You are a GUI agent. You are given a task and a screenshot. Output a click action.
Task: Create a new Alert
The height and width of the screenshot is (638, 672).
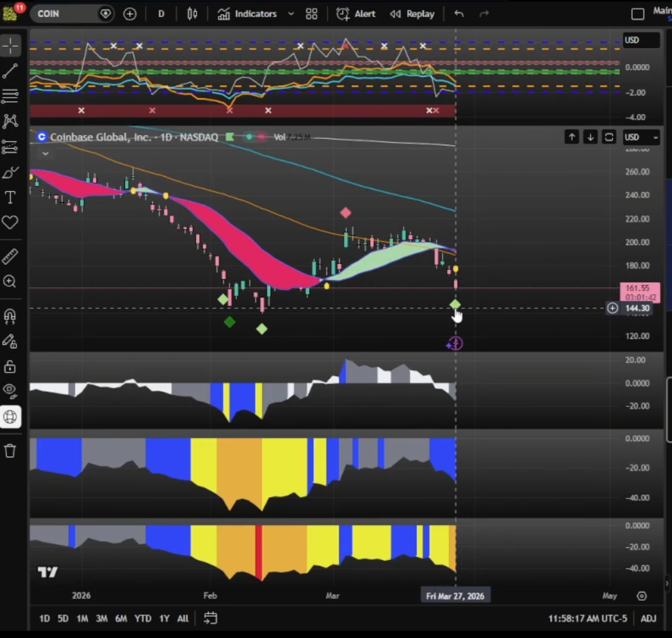coord(356,14)
